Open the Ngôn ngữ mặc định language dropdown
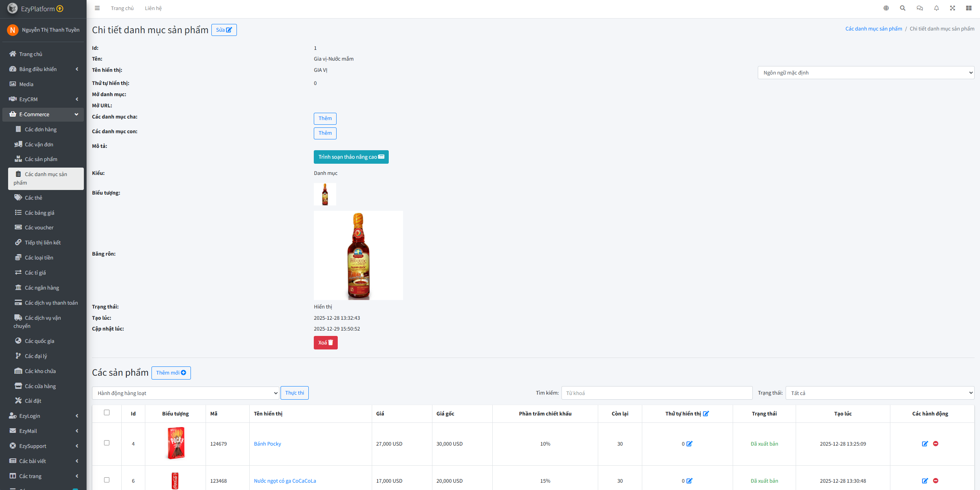The image size is (980, 490). [866, 73]
